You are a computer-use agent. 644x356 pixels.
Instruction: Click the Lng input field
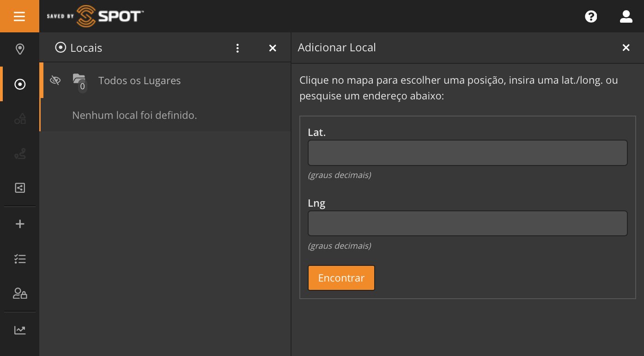click(x=467, y=224)
